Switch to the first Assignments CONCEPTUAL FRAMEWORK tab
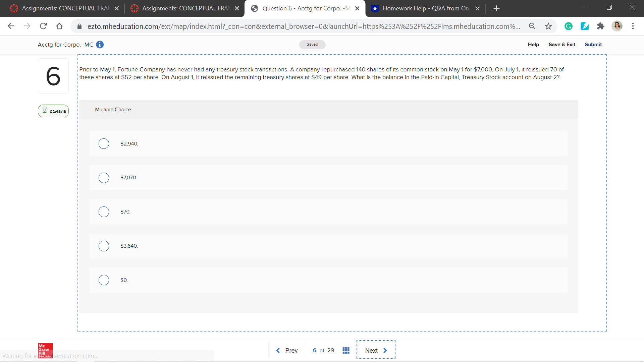 click(x=65, y=8)
